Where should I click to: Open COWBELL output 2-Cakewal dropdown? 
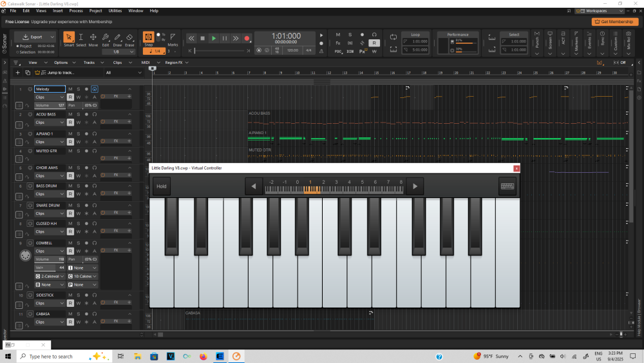[x=50, y=276]
